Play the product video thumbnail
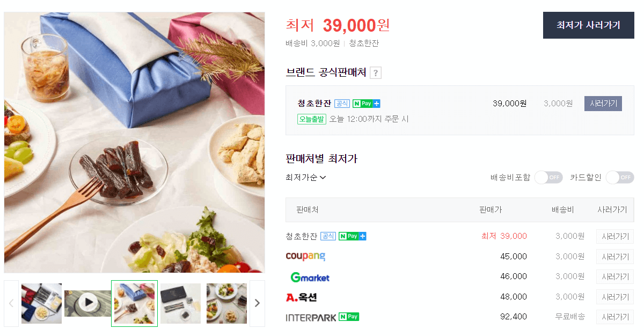Screen dimensions: 644x336 pos(87,303)
